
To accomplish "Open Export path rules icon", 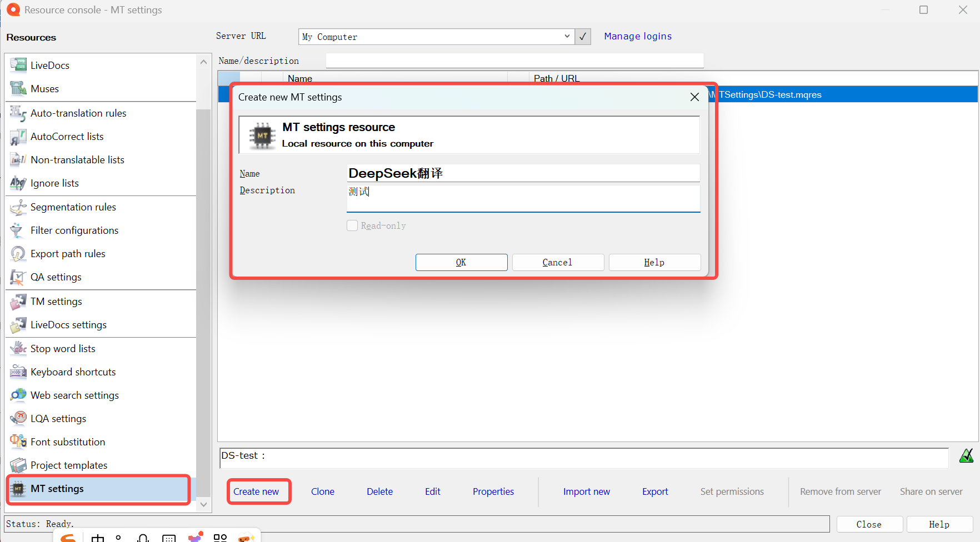I will tap(18, 254).
